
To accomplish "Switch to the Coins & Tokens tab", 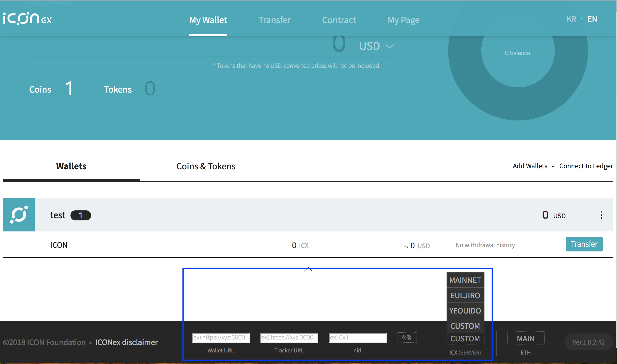I will (x=206, y=166).
